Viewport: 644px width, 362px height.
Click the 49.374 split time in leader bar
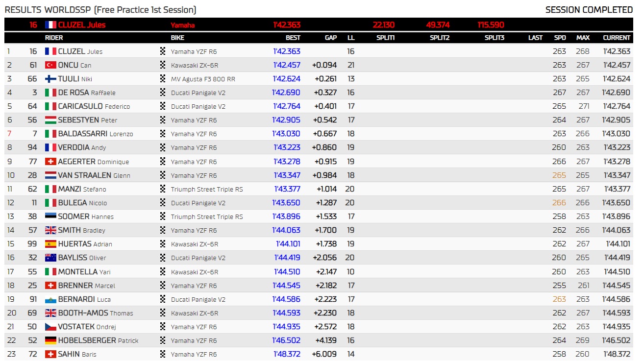click(x=438, y=25)
